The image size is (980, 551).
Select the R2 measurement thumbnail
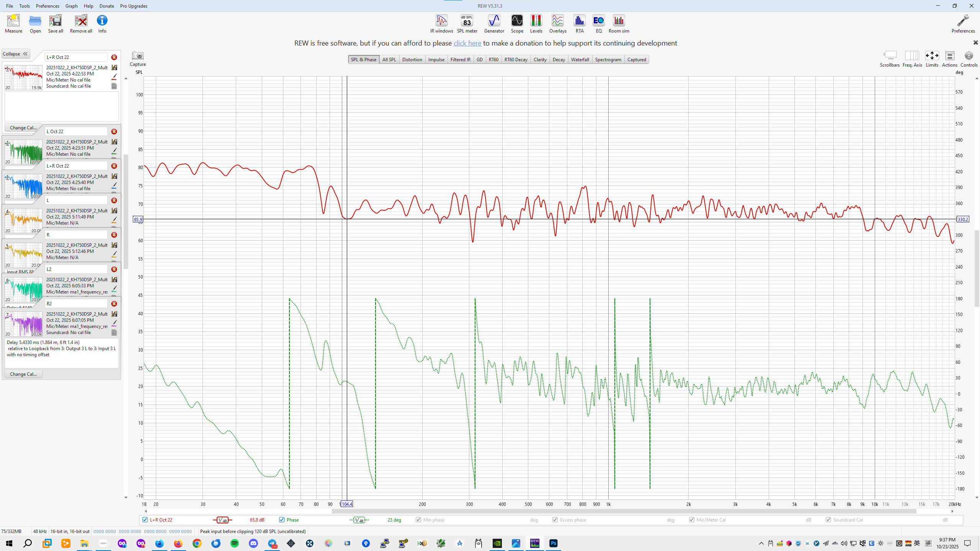[24, 324]
